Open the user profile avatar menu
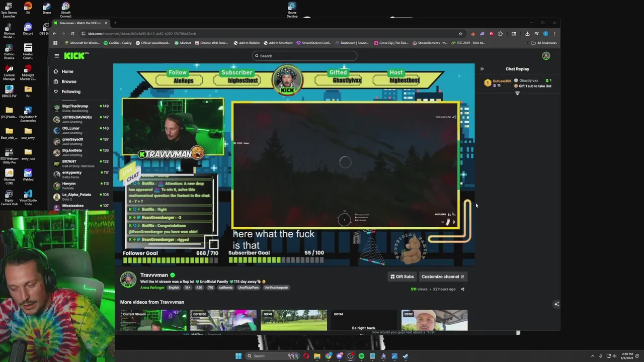The height and width of the screenshot is (362, 644). click(546, 56)
